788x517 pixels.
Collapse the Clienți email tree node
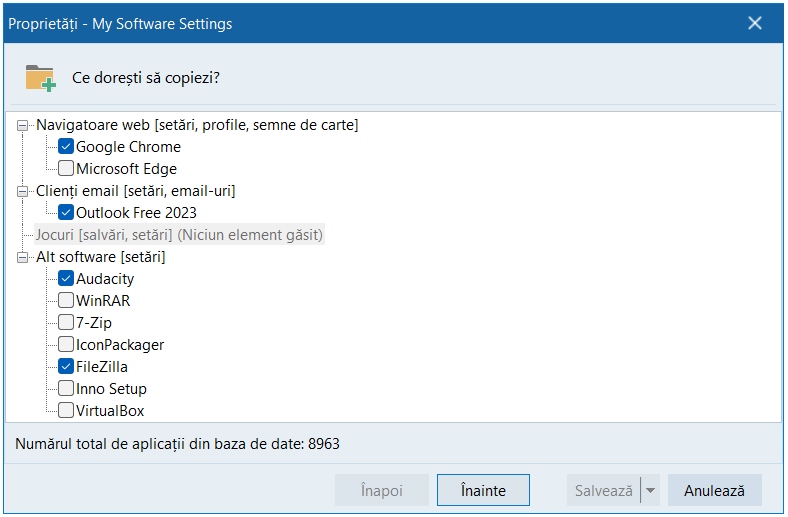(x=24, y=191)
